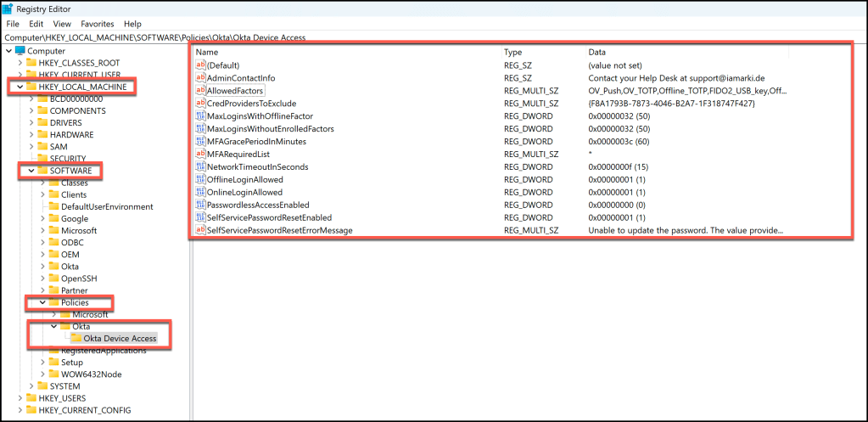Click the AllowedFactors string value icon
Viewport: 868px width, 422px height.
pyautogui.click(x=200, y=91)
